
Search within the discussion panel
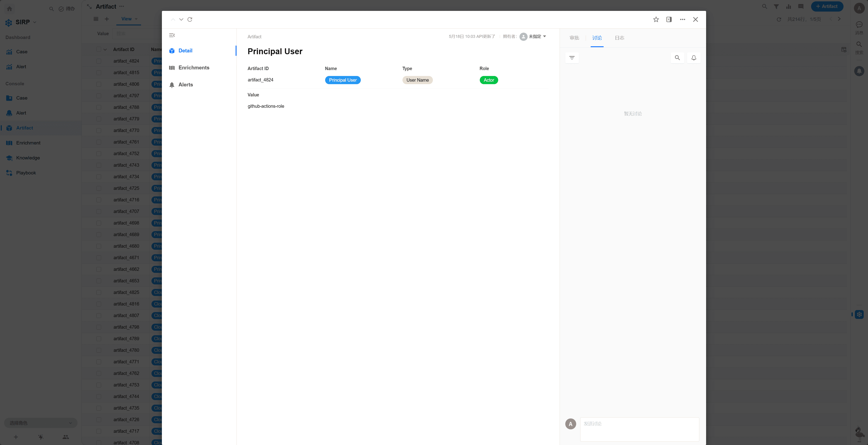(x=677, y=58)
